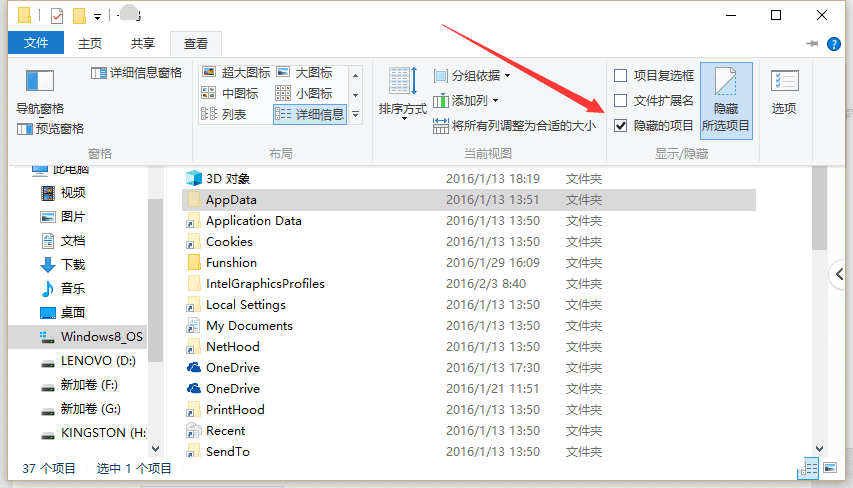Open Quick Access Toolbar customize dropdown

[97, 17]
